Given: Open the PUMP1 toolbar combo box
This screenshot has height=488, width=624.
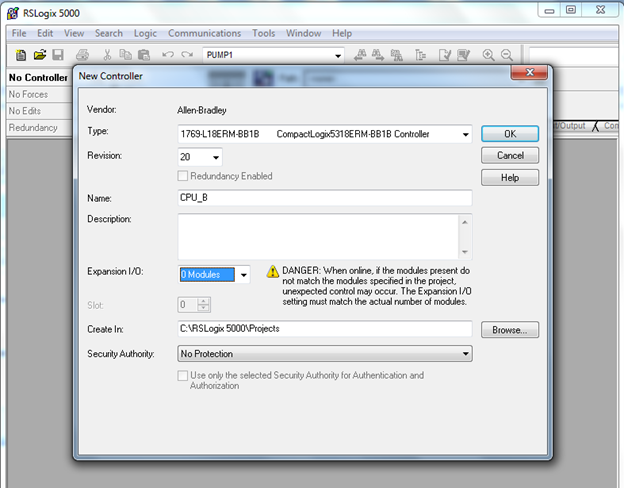Looking at the screenshot, I should [x=338, y=55].
